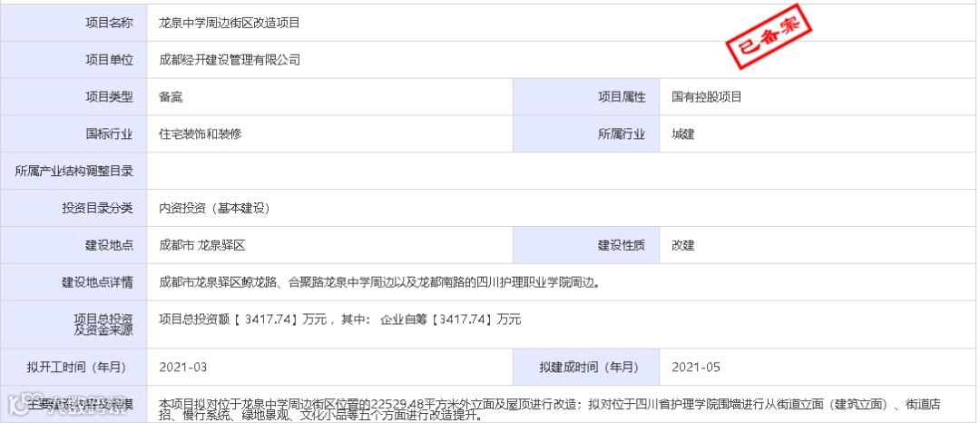Click the 建设地点详情 label

pyautogui.click(x=97, y=282)
